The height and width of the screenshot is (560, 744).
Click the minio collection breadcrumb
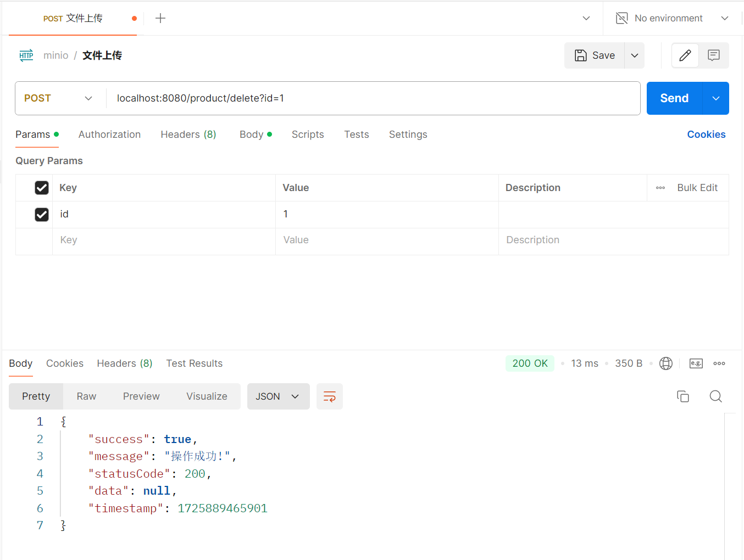tap(56, 55)
